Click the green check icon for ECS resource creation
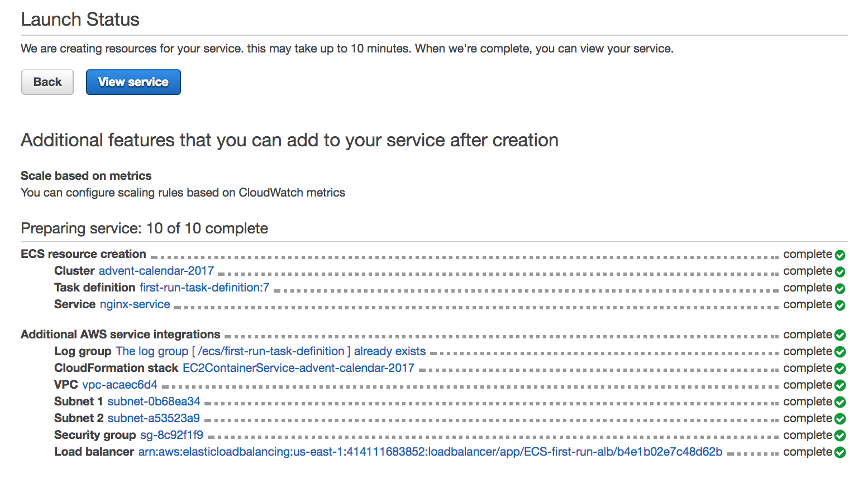This screenshot has height=478, width=868. tap(840, 255)
